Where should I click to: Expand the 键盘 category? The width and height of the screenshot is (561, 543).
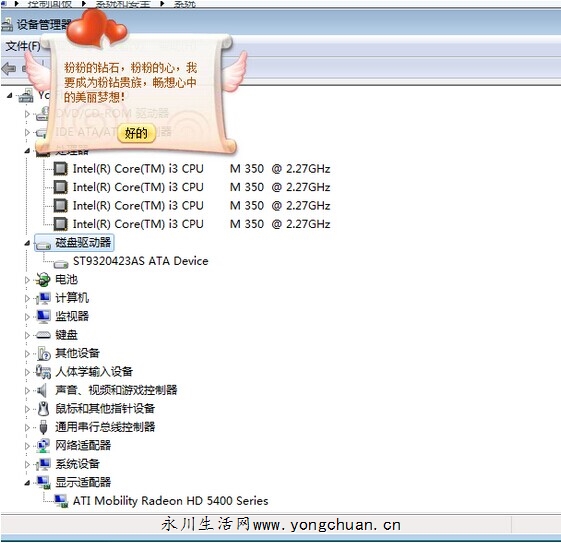27,335
